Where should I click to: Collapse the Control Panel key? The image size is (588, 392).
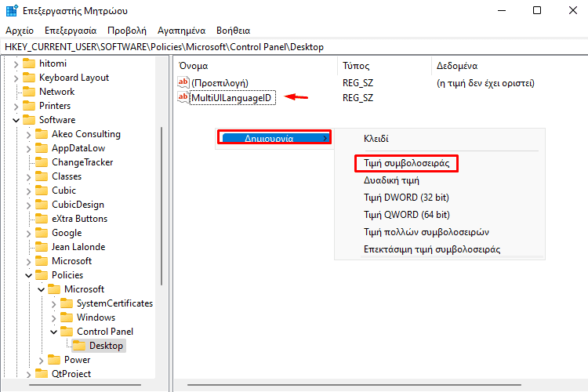tap(53, 332)
